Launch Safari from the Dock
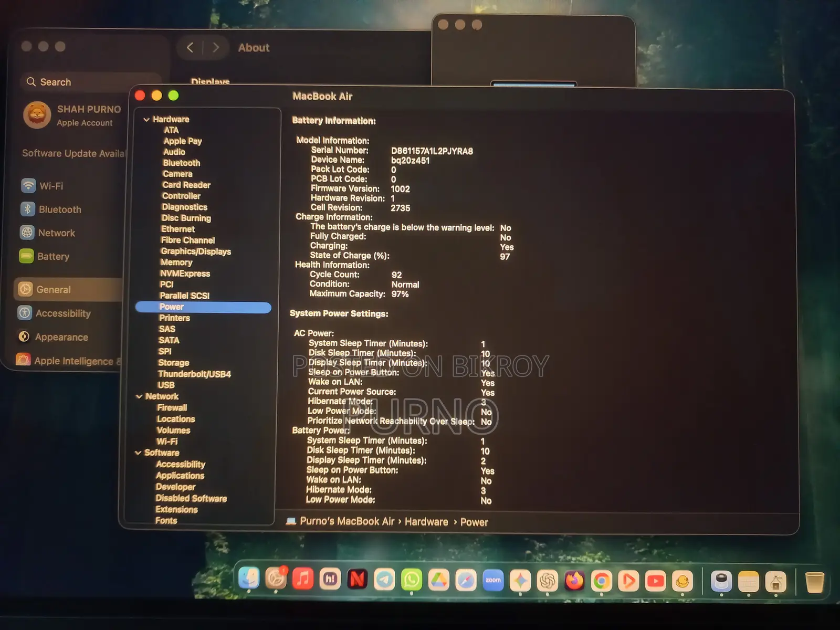The image size is (840, 630). pyautogui.click(x=466, y=580)
